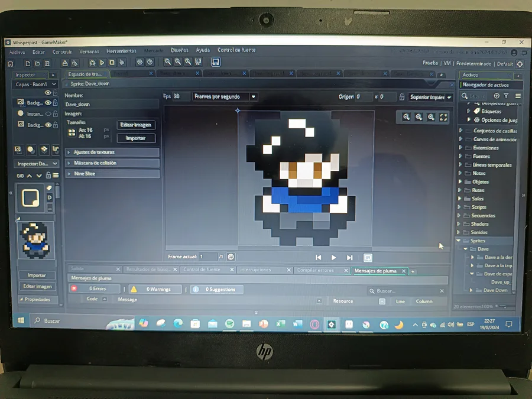Play the sprite animation preview
This screenshot has height=399, width=532.
tap(333, 258)
